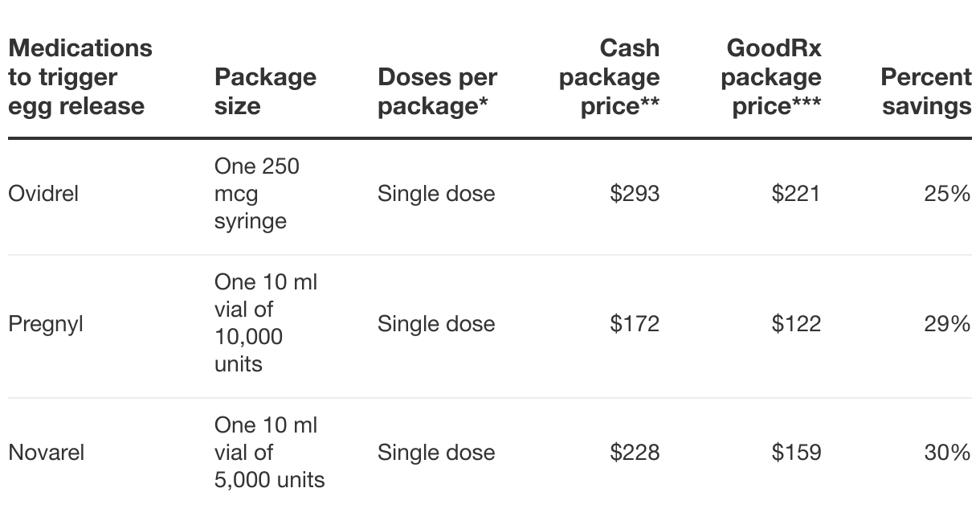
Task: Click the 29% savings value
Action: click(947, 324)
